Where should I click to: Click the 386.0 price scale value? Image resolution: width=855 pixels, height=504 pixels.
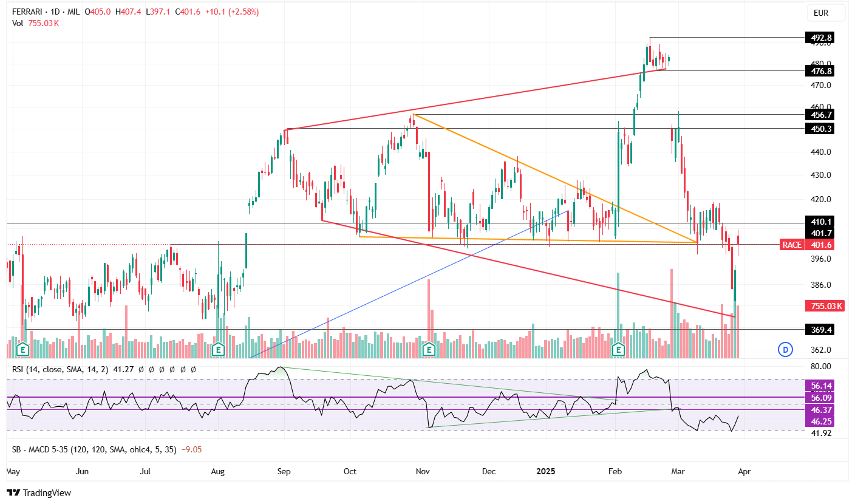click(x=821, y=285)
